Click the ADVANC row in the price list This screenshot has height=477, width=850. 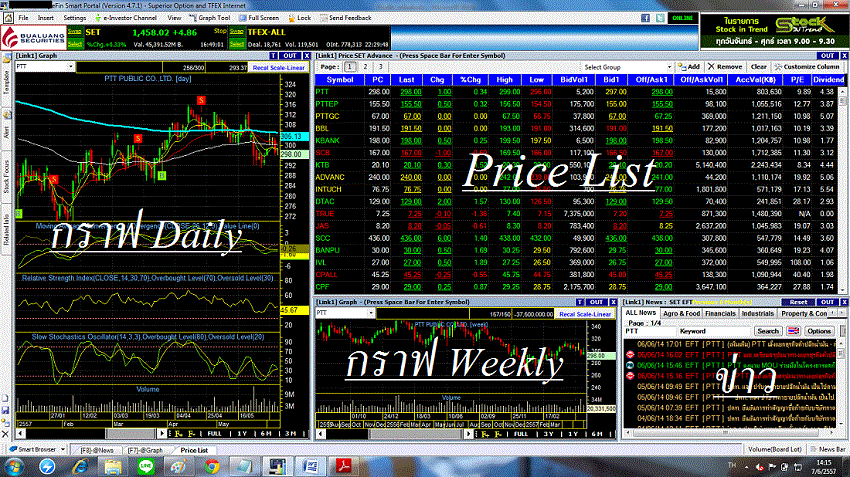576,177
